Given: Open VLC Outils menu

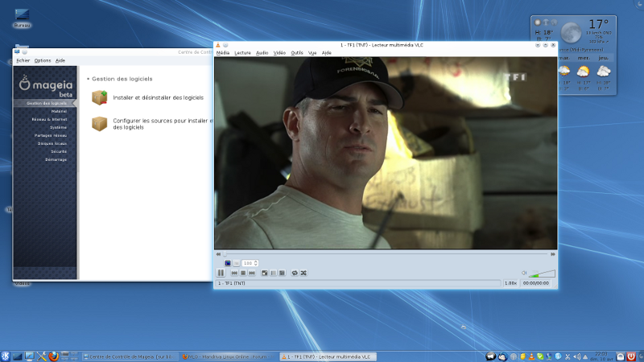Looking at the screenshot, I should tap(297, 52).
